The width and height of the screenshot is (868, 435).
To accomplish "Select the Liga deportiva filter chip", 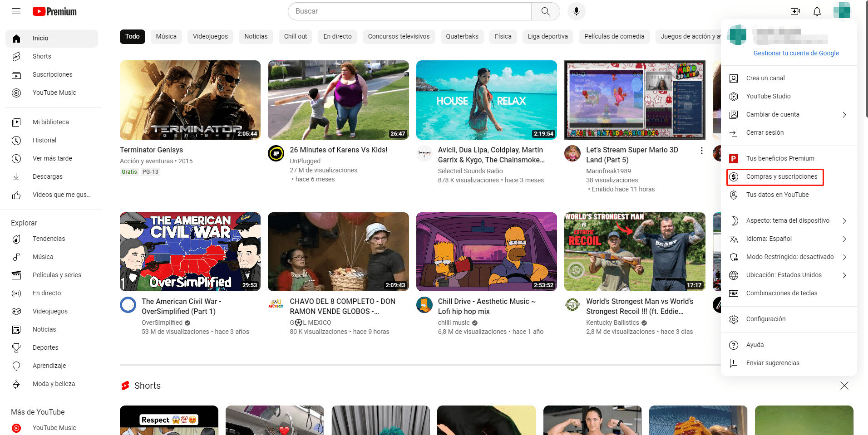I will pos(547,36).
